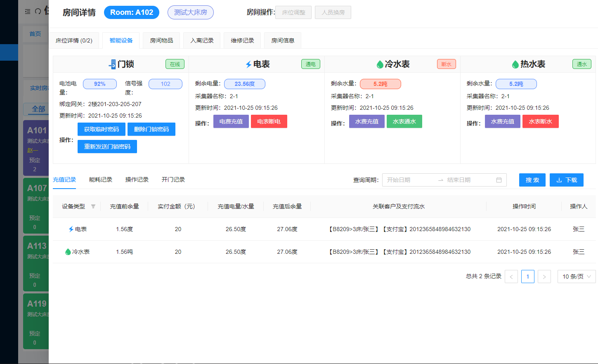Click the blue 5.2吨 badge in 热水表
Image resolution: width=598 pixels, height=364 pixels.
[516, 84]
